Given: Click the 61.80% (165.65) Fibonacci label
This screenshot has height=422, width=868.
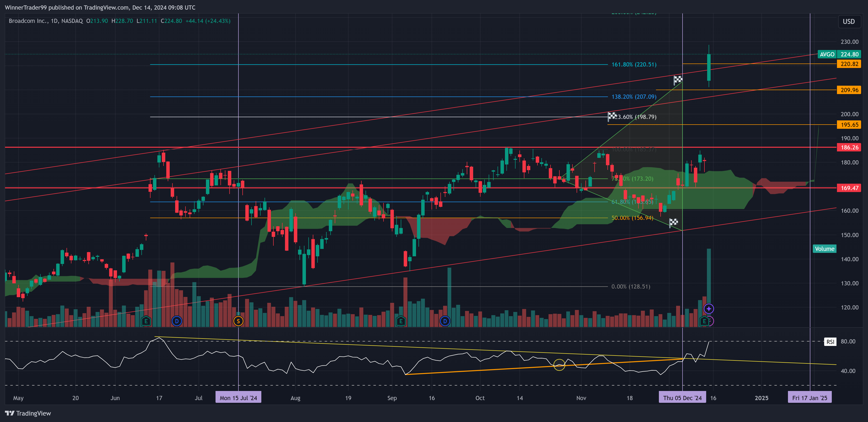Looking at the screenshot, I should click(x=632, y=202).
